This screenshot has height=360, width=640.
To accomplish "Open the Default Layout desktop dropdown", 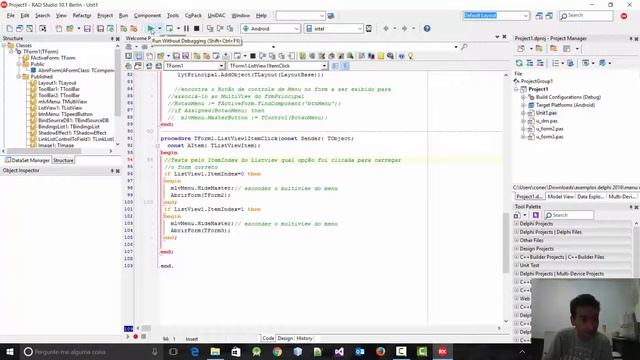I will (x=525, y=16).
